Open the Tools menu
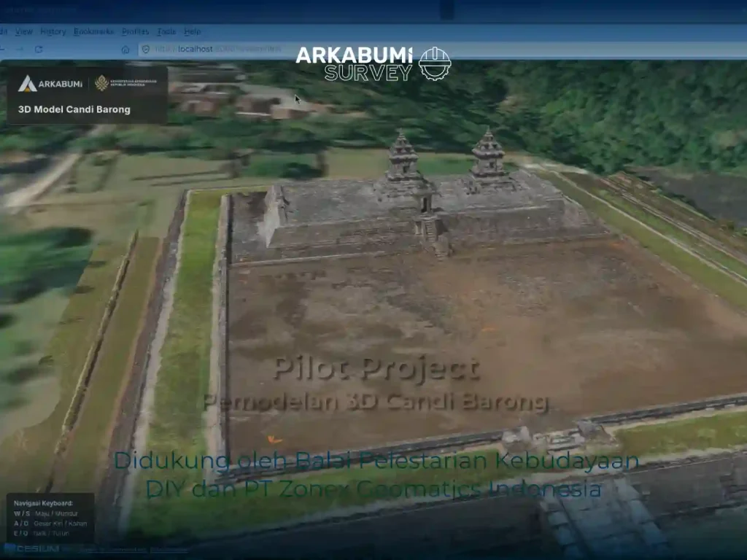 (x=166, y=31)
